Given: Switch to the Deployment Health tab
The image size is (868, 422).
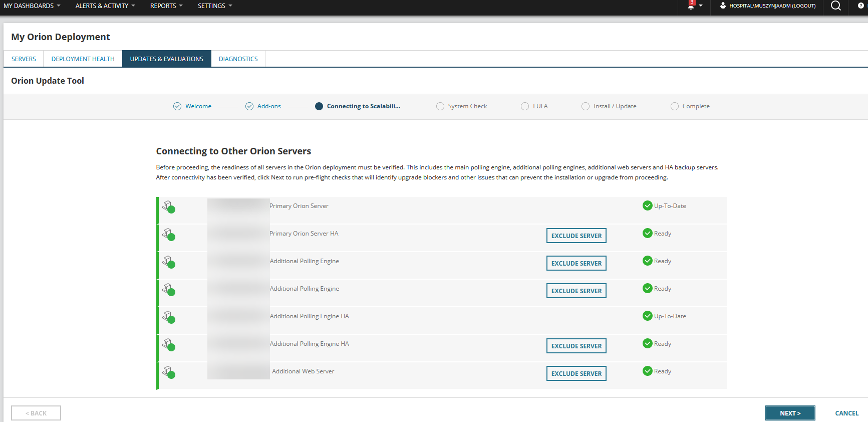Looking at the screenshot, I should (83, 59).
